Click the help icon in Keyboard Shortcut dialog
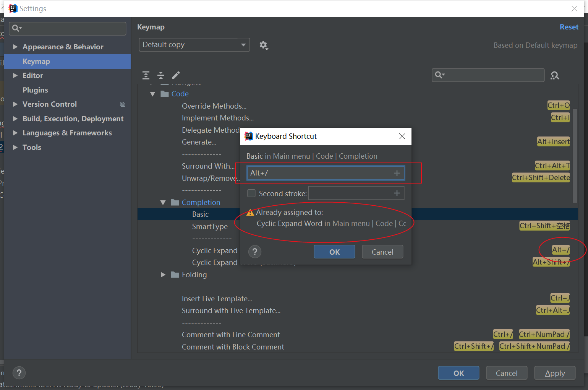Screen dimensions: 588x390 (x=255, y=252)
